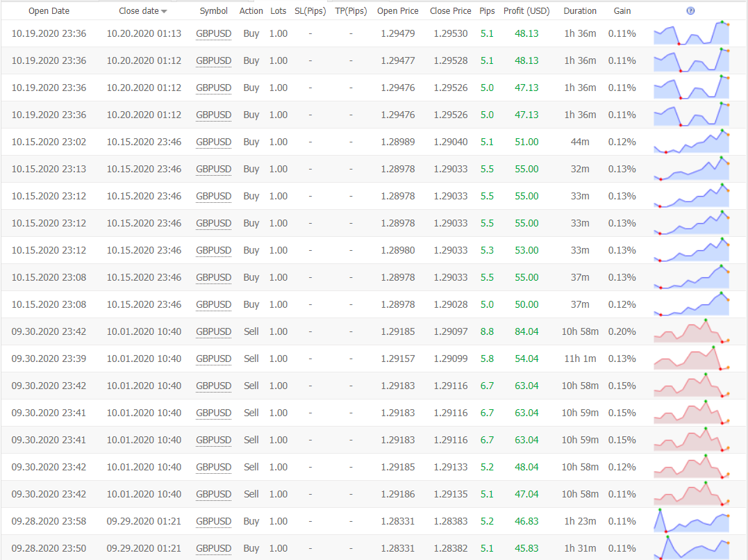
Task: Open GBPUSD link in the 84.04 profit row
Action: [x=213, y=332]
